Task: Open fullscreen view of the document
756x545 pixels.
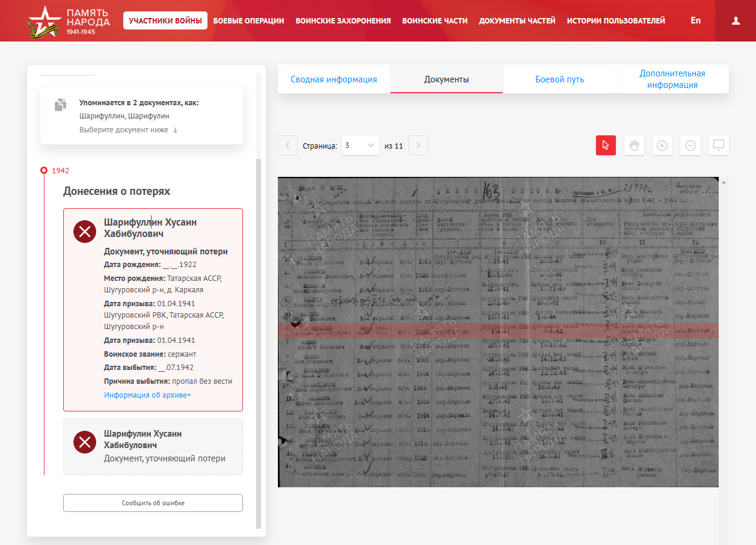Action: coord(719,146)
